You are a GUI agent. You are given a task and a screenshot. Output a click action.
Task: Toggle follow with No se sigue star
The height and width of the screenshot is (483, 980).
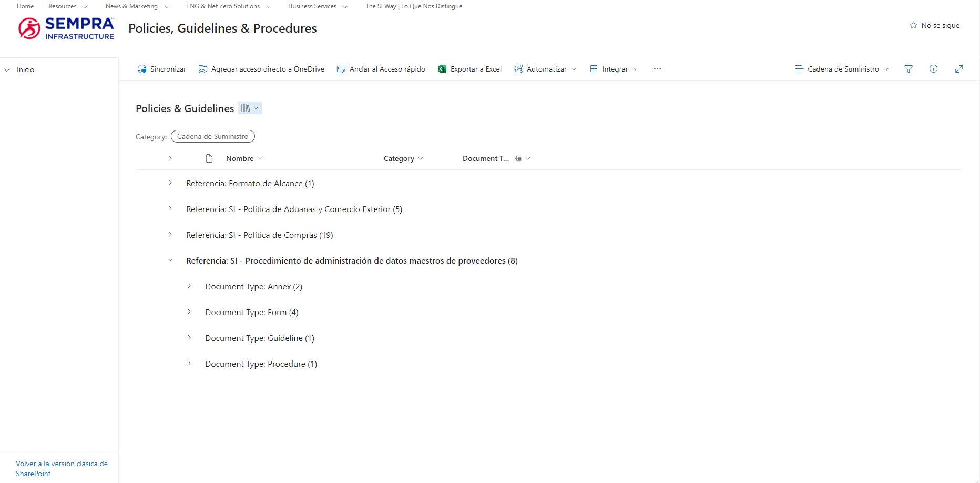click(934, 25)
